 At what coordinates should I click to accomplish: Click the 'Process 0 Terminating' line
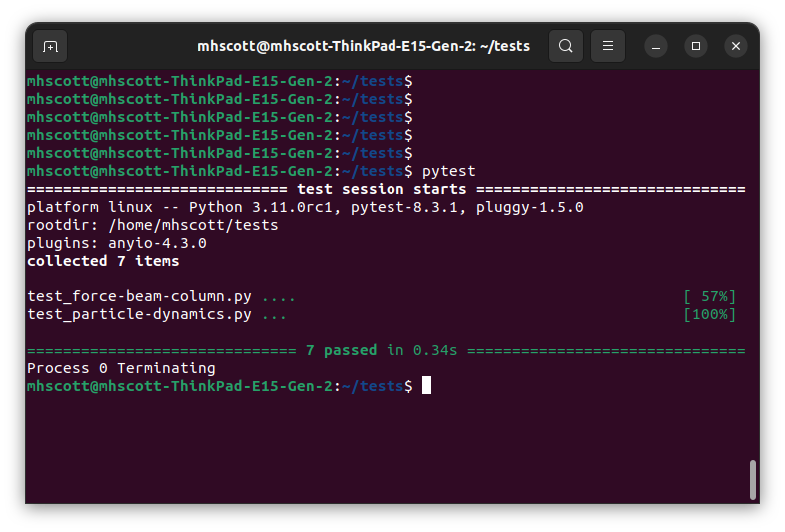coord(121,369)
